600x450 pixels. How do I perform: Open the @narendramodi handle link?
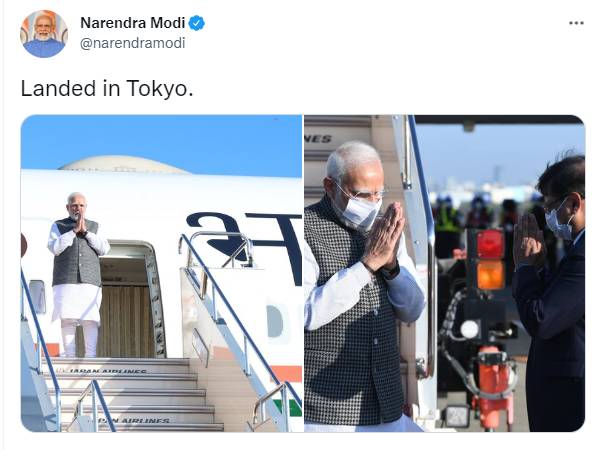click(132, 43)
